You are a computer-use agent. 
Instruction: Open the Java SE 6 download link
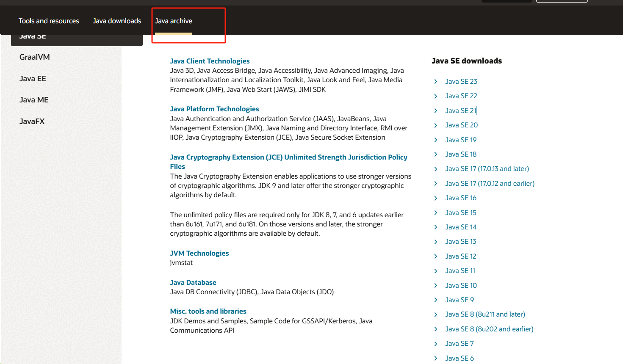[460, 358]
